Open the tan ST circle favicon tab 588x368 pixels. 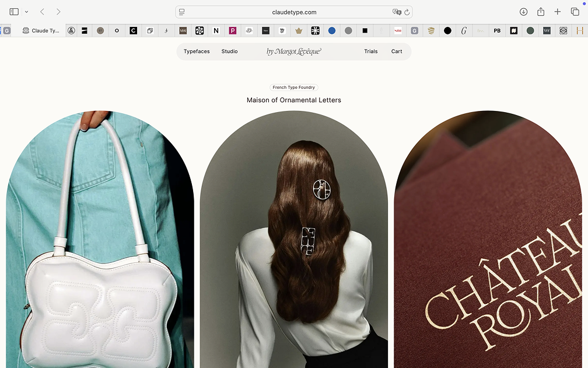pos(100,31)
